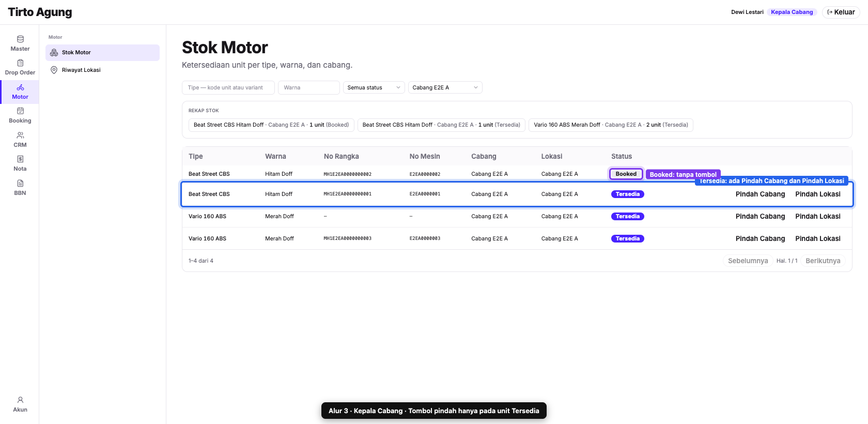868x424 pixels.
Task: Click the Beat Street Booked recap chip
Action: (x=271, y=125)
